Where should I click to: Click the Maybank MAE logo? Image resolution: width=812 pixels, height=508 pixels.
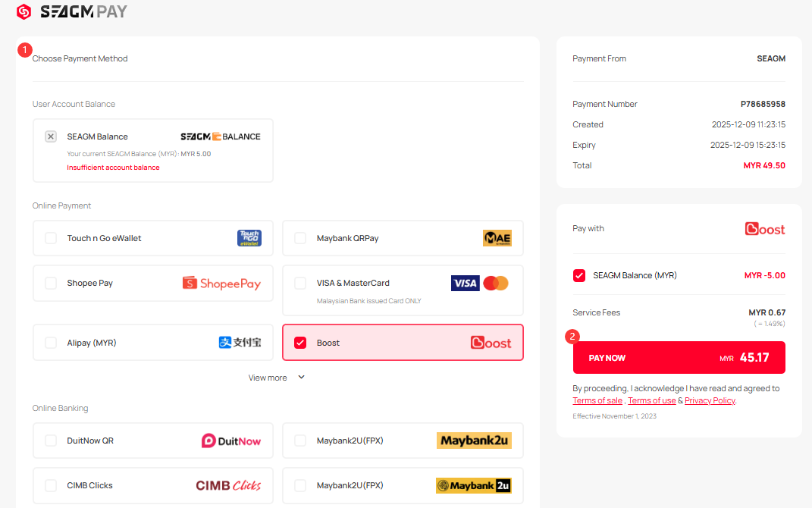(x=497, y=238)
